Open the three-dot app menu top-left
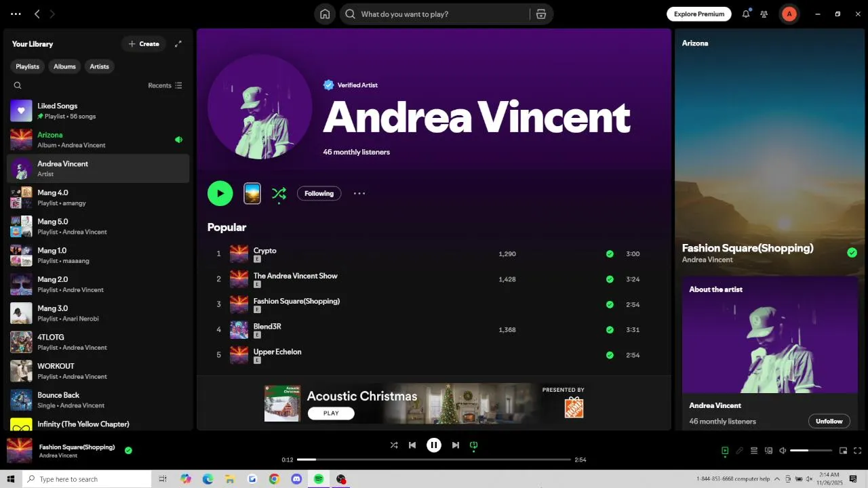Image resolution: width=868 pixels, height=488 pixels. click(16, 14)
